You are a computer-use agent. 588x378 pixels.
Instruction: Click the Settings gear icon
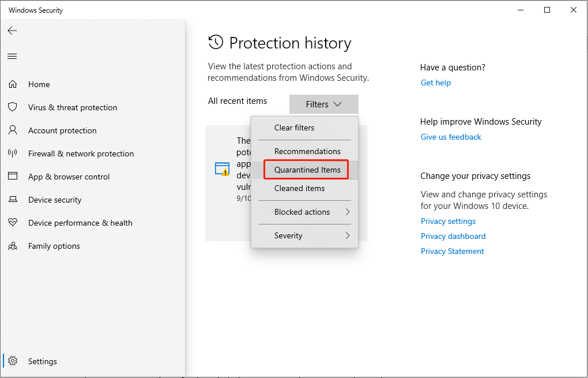point(13,361)
